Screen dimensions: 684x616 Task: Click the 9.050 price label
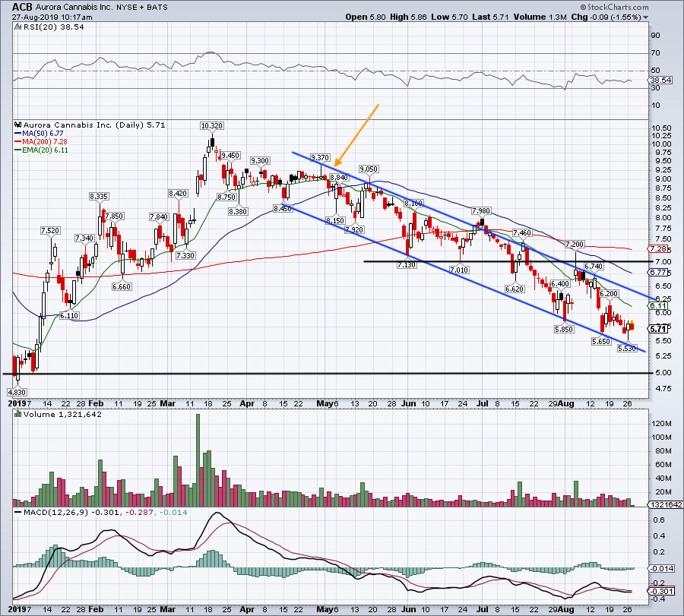pyautogui.click(x=369, y=169)
